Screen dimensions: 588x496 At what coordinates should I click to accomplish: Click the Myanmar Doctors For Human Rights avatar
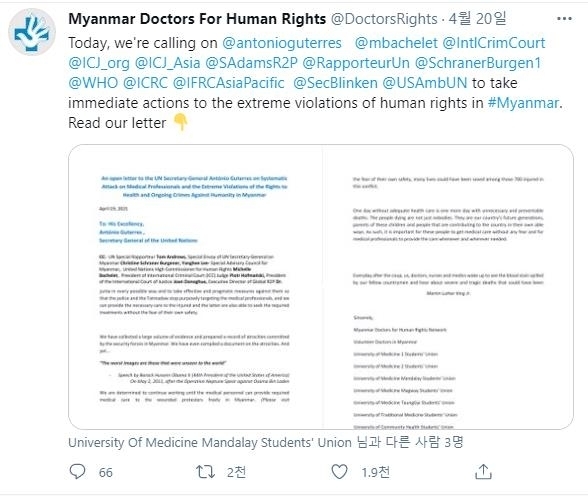[x=32, y=32]
